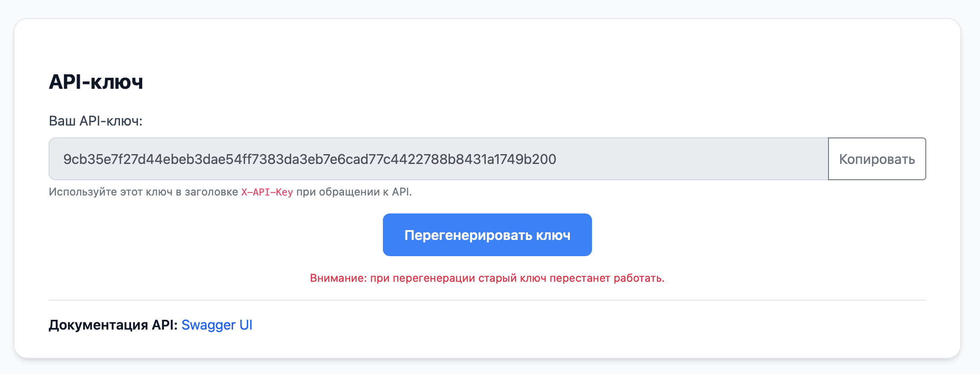Click the при обращении к API text
Viewport: 980px width, 374px height.
tap(354, 192)
